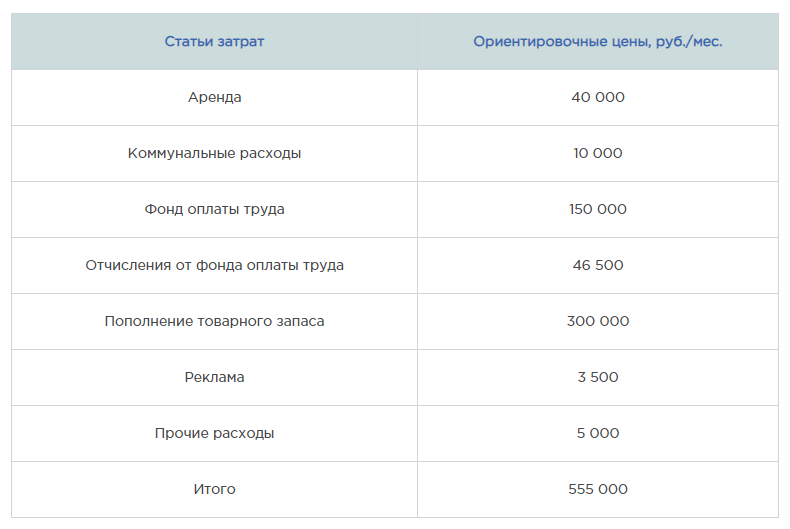
Task: Select the 150 000 value cell
Action: (598, 210)
